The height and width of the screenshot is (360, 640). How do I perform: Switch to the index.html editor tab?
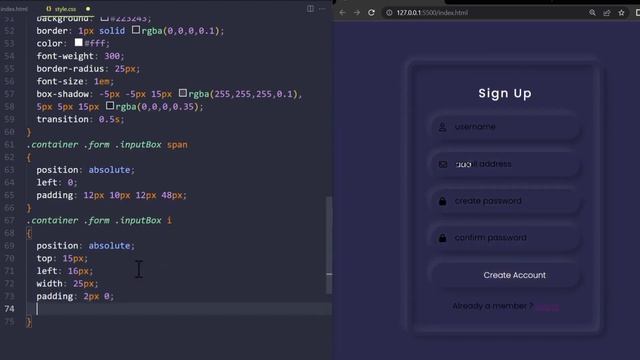pyautogui.click(x=14, y=9)
